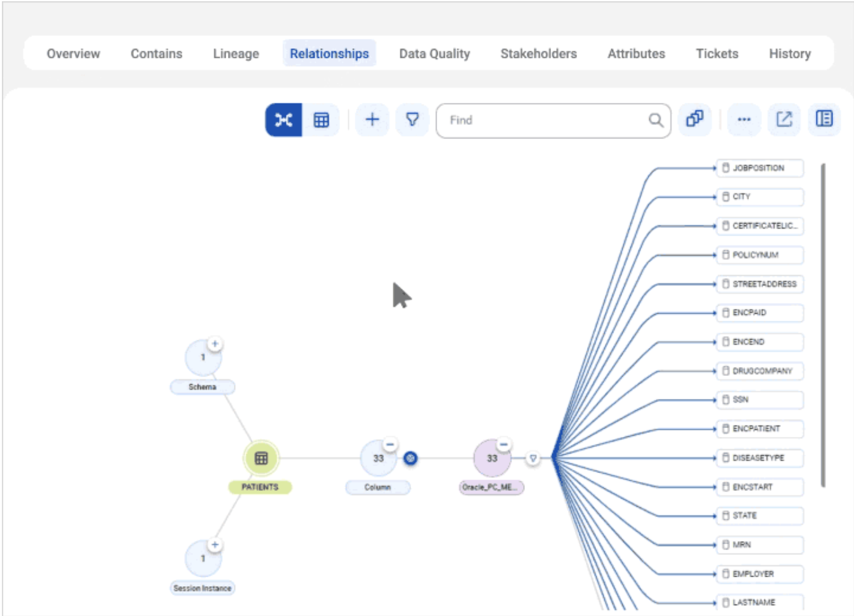
Task: Click the vertical scrollbar on right
Action: pyautogui.click(x=823, y=324)
